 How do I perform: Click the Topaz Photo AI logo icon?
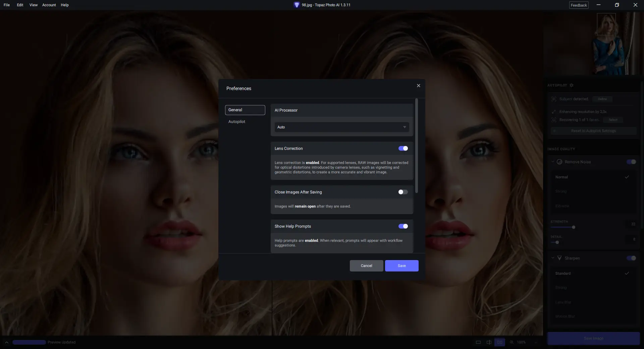pyautogui.click(x=297, y=5)
